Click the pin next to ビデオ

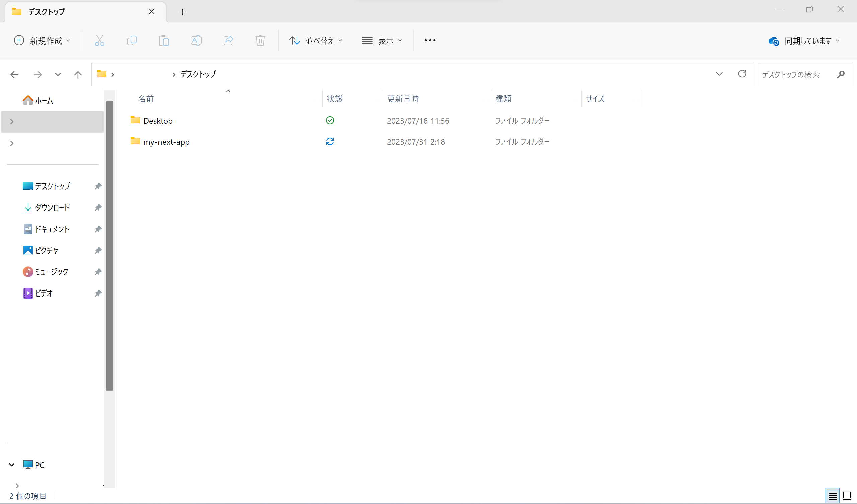pyautogui.click(x=98, y=293)
